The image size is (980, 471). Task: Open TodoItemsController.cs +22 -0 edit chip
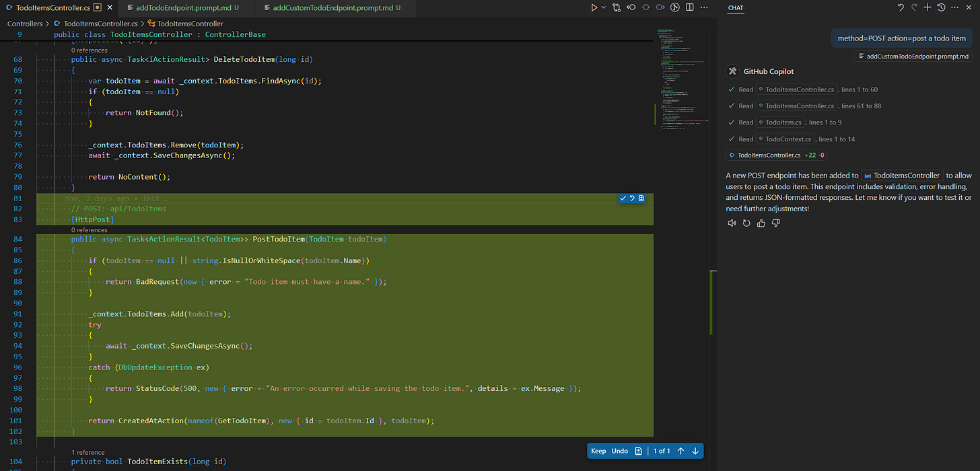[776, 155]
